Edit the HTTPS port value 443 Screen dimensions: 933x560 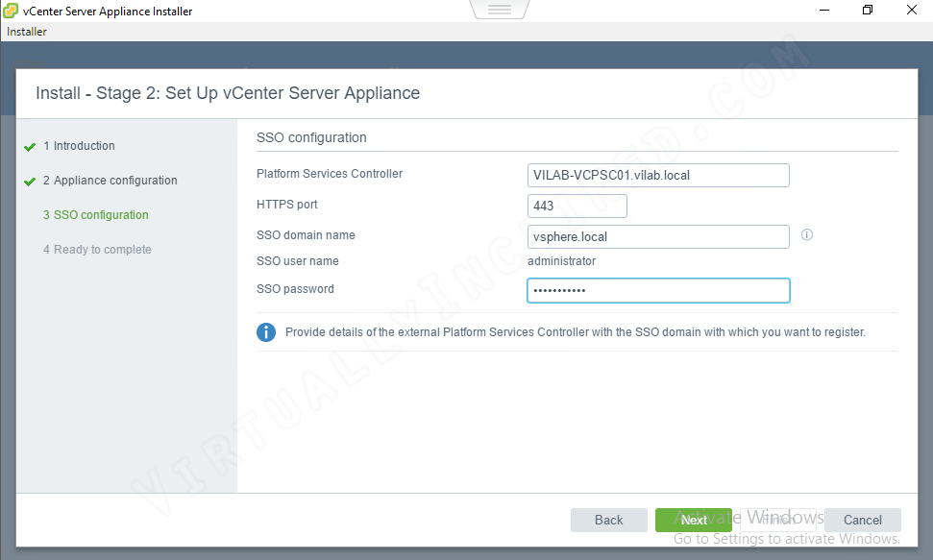577,206
